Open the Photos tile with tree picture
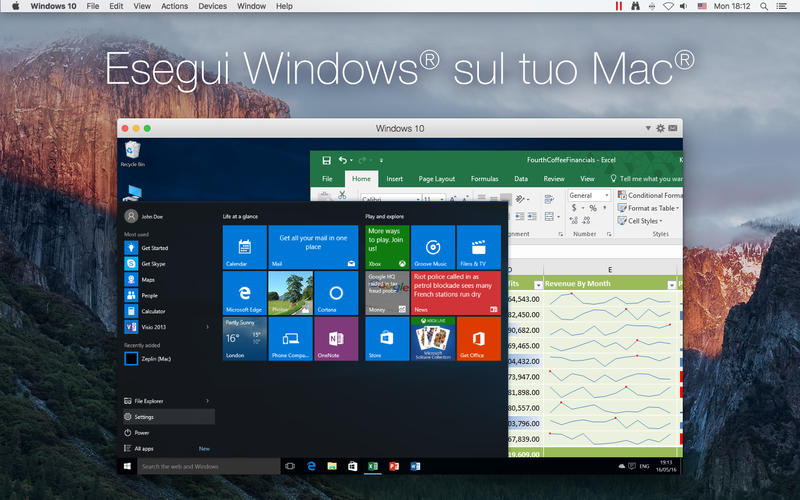Image resolution: width=800 pixels, height=500 pixels. 290,293
